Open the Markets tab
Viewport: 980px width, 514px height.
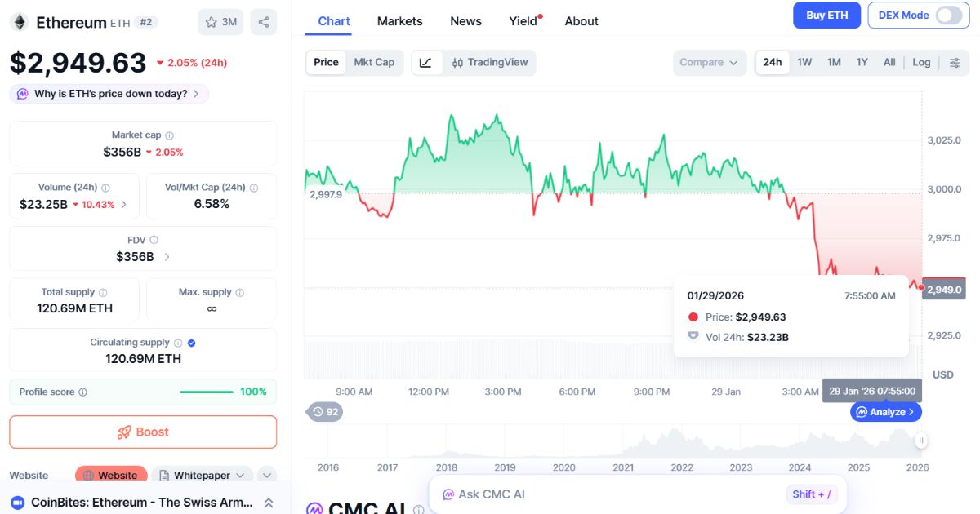[x=400, y=21]
